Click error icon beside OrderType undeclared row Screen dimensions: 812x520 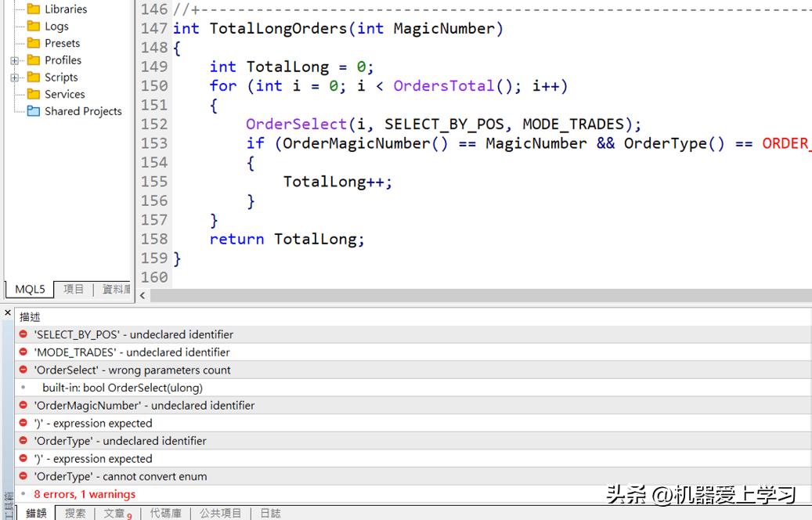click(x=23, y=440)
